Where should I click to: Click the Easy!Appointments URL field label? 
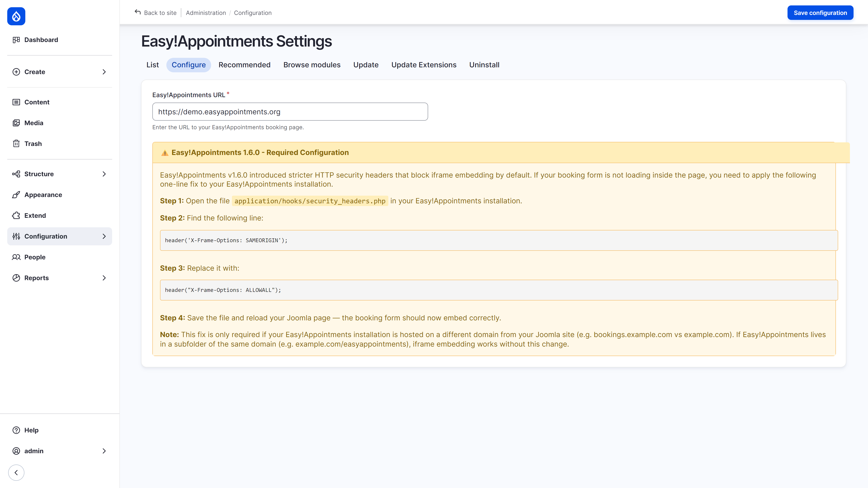click(x=189, y=95)
